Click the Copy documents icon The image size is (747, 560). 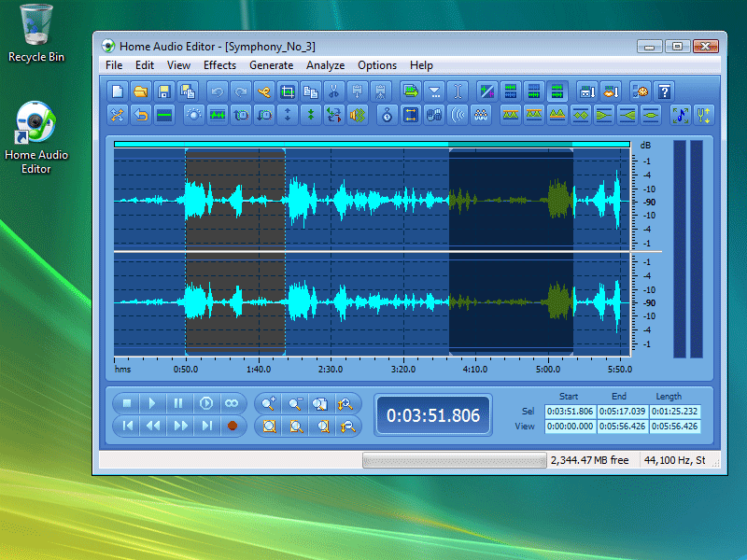tap(311, 91)
